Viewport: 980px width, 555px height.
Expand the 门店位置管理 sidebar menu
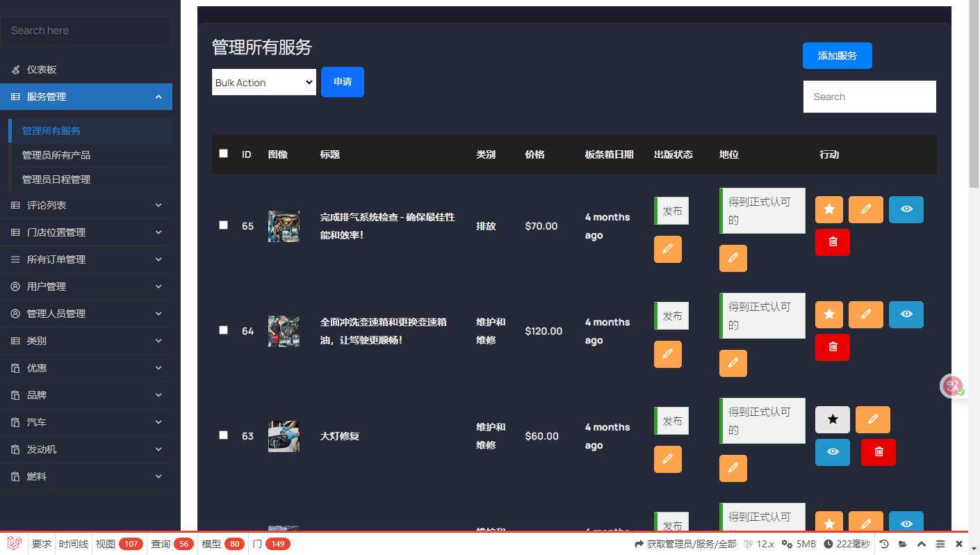click(x=86, y=232)
